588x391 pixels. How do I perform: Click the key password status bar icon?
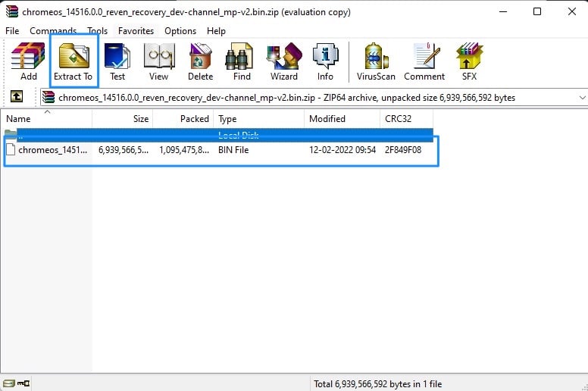click(x=23, y=383)
